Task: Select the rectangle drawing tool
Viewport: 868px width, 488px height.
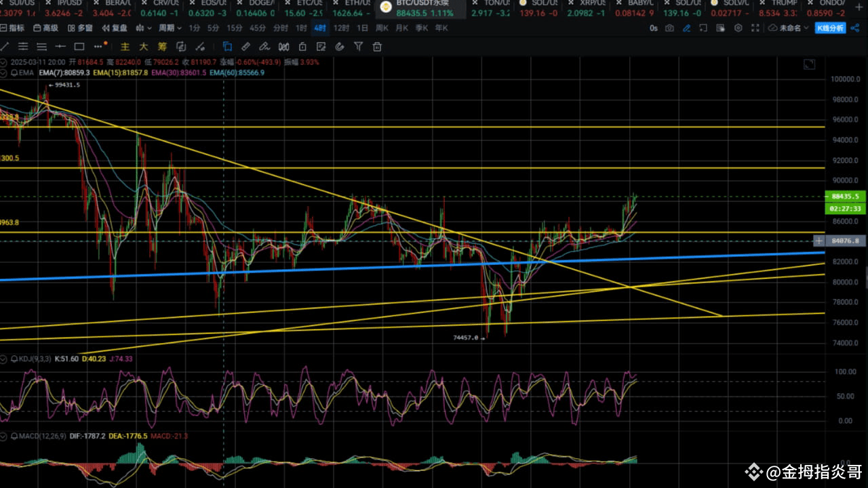Action: (79, 47)
